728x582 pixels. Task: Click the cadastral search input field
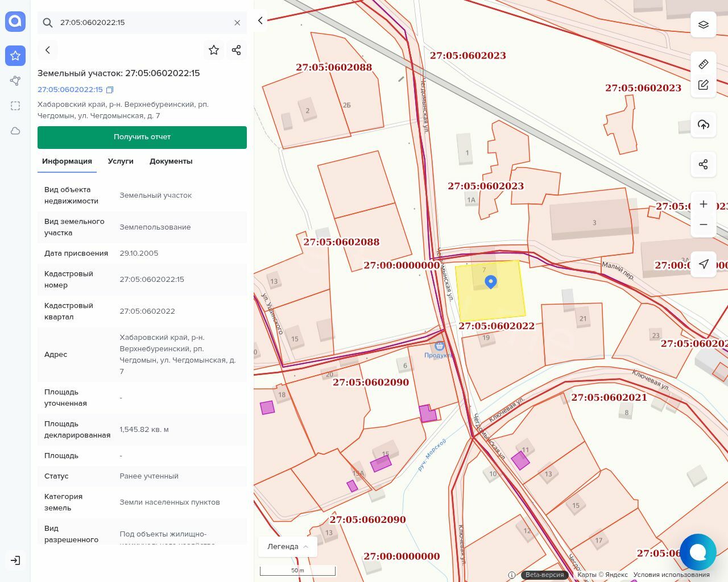pyautogui.click(x=142, y=23)
